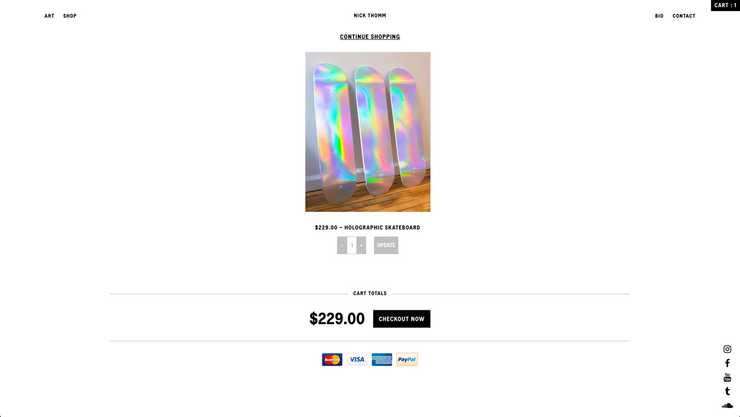Screen dimensions: 740x417
Task: Decrease skateboard quantity with minus button
Action: coord(342,245)
